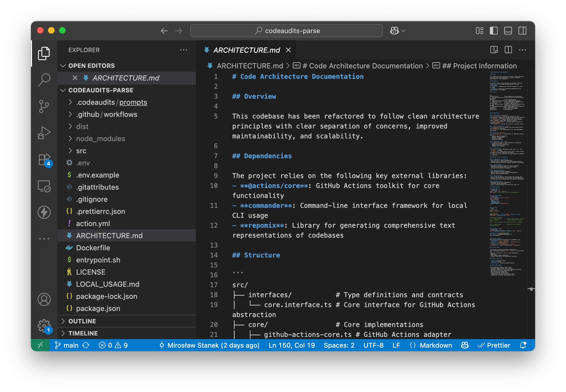
Task: Click the main branch in status bar
Action: (x=67, y=345)
